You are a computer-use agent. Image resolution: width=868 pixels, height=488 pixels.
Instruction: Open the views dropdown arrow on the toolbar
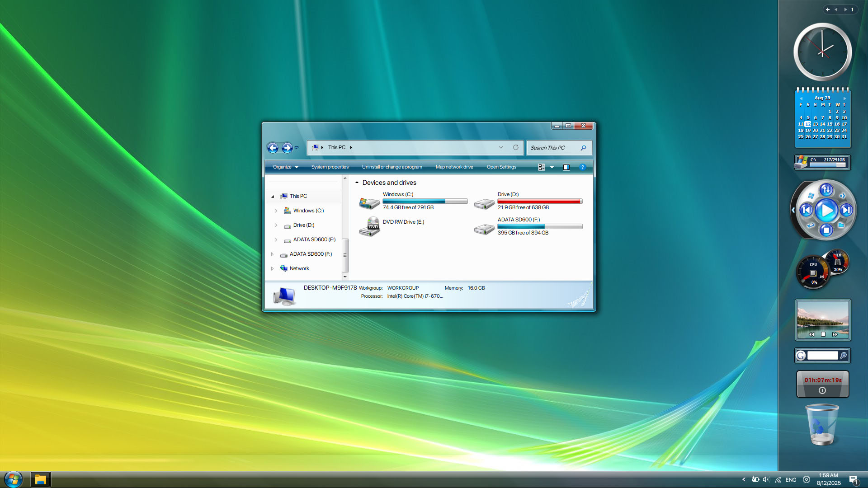[x=552, y=167]
